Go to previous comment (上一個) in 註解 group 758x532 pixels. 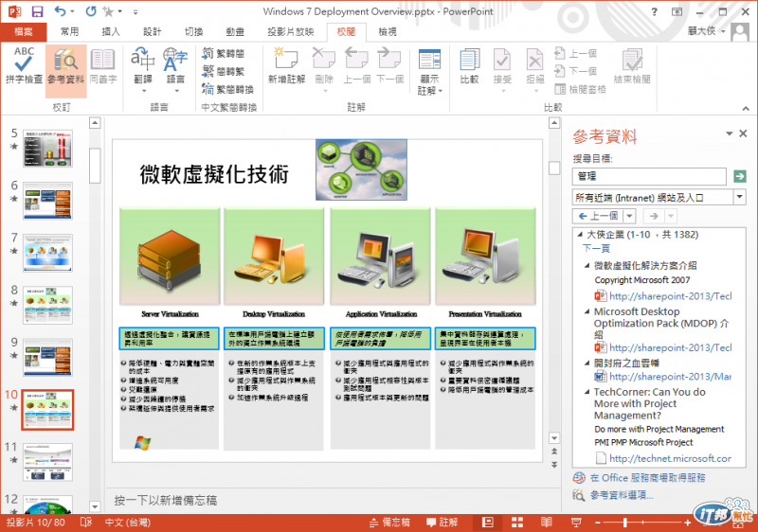pos(357,65)
